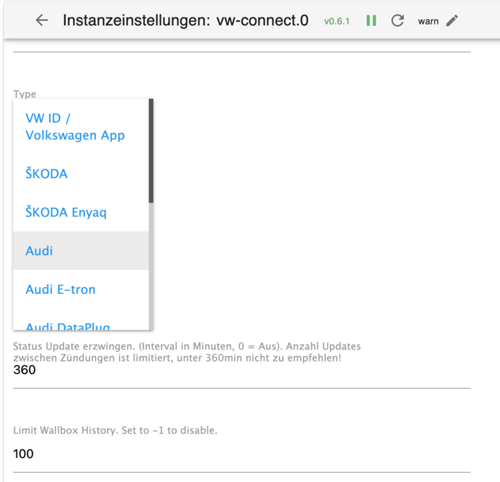Click the Type field label

pos(25,94)
